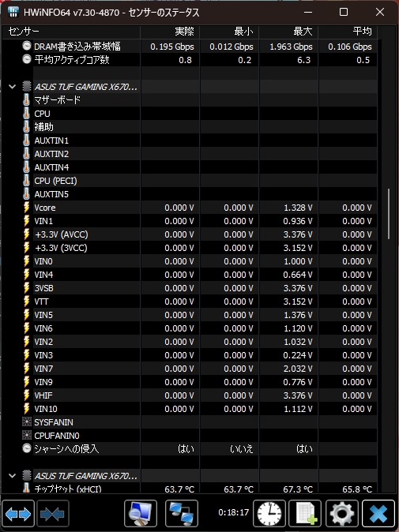Open sensor settings gear icon
Viewport: 399px width, 532px height.
[341, 514]
